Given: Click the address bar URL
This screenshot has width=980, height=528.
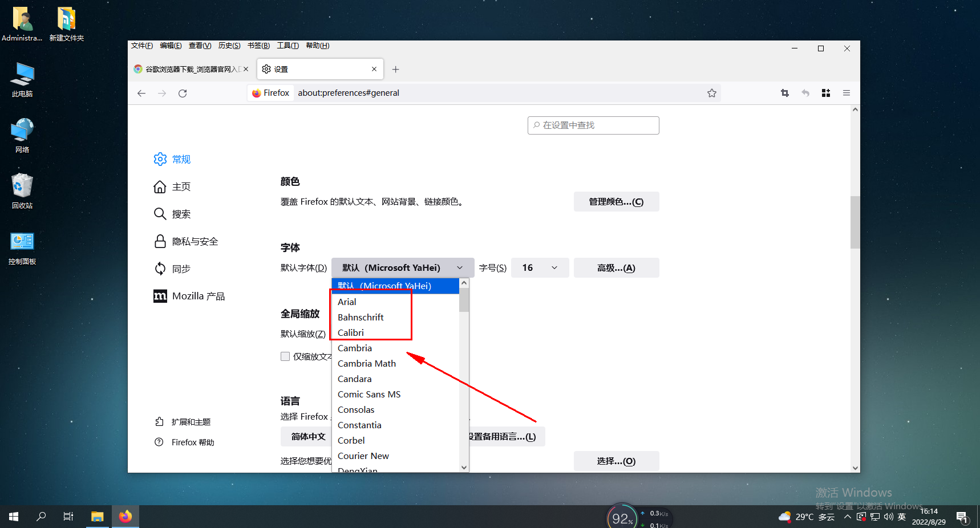Looking at the screenshot, I should click(349, 93).
